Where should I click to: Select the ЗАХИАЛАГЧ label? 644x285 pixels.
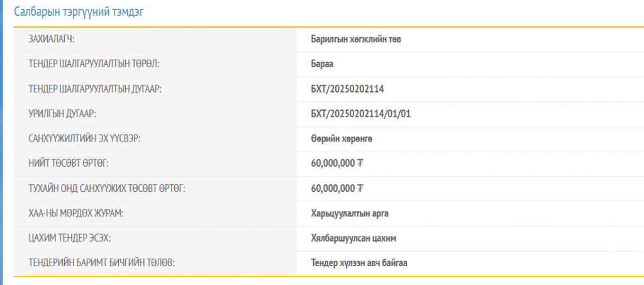pyautogui.click(x=51, y=39)
